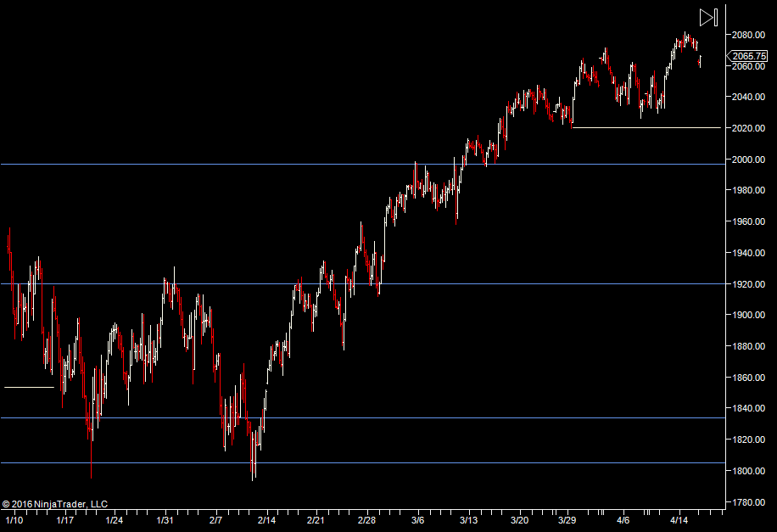Click the 1/31 date on time axis
The height and width of the screenshot is (532, 777).
click(166, 519)
